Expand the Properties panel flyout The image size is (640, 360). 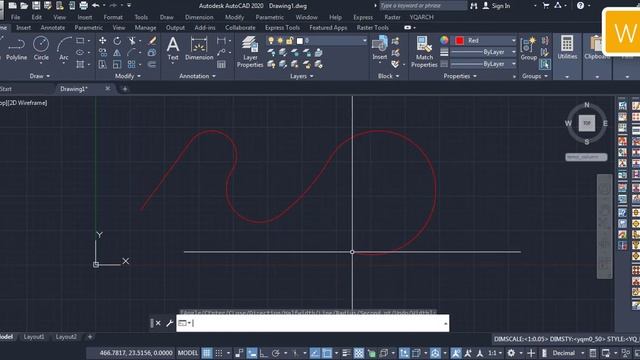(460, 76)
